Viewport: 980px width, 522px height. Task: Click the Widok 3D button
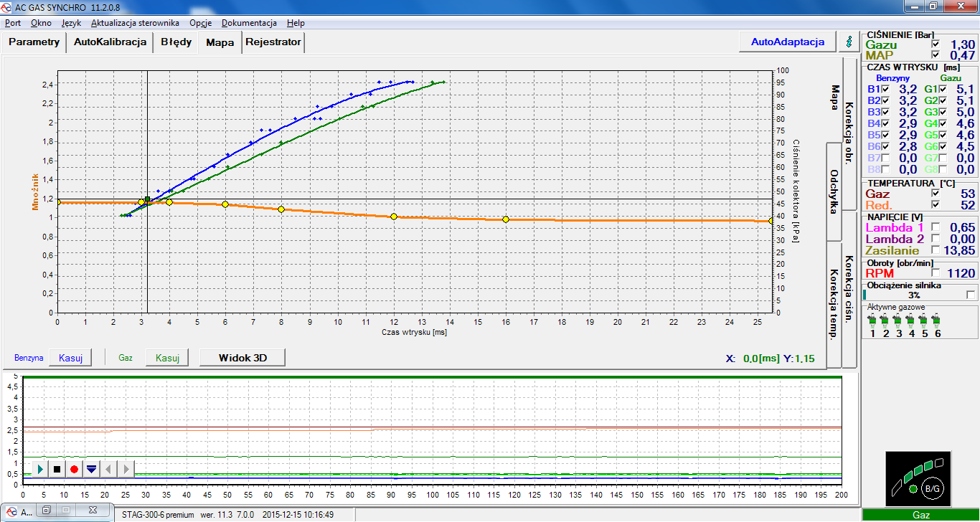[242, 357]
